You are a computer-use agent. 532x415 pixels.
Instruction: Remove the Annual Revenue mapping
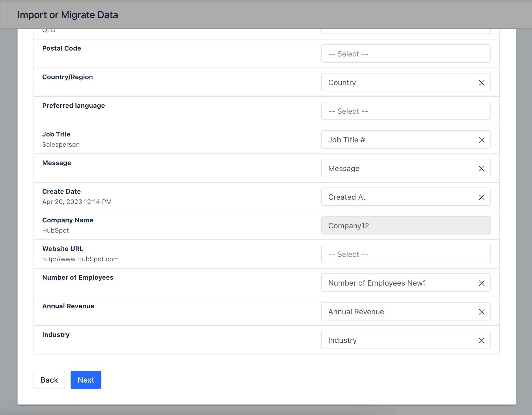pyautogui.click(x=481, y=312)
